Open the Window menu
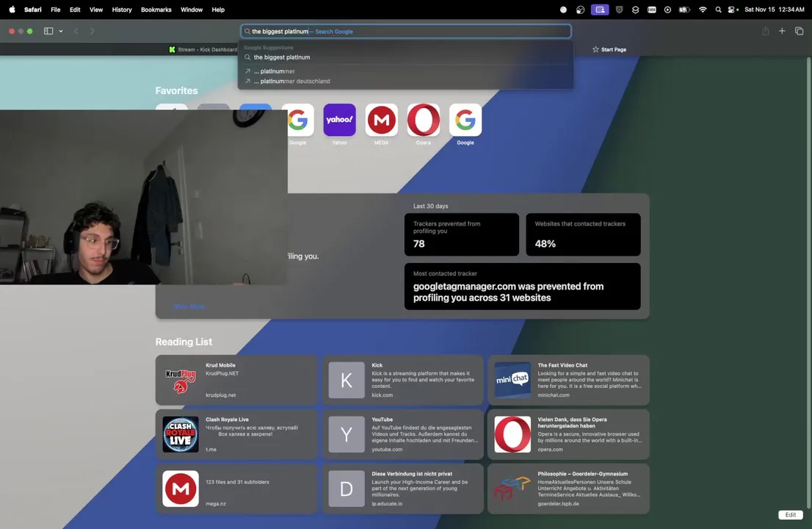 (192, 10)
